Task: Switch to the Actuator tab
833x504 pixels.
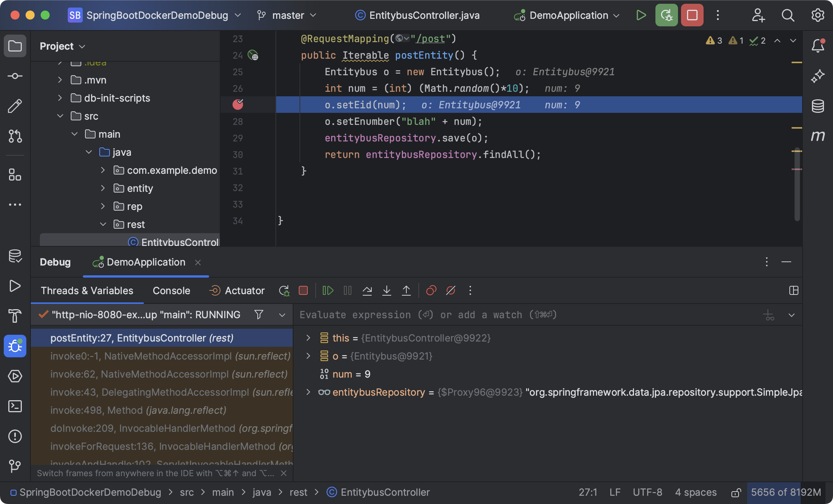Action: click(244, 290)
